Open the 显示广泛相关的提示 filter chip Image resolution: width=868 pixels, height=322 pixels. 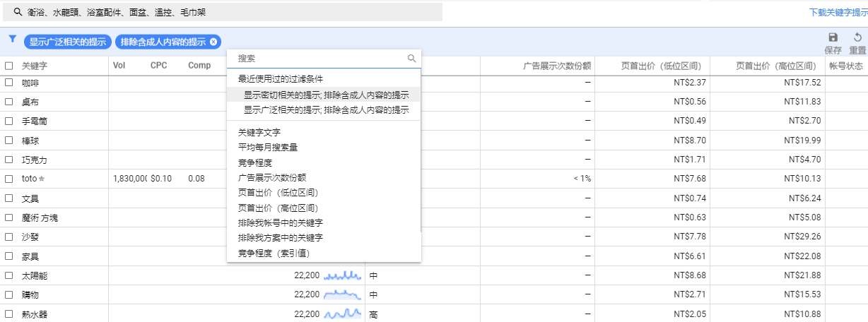click(68, 42)
